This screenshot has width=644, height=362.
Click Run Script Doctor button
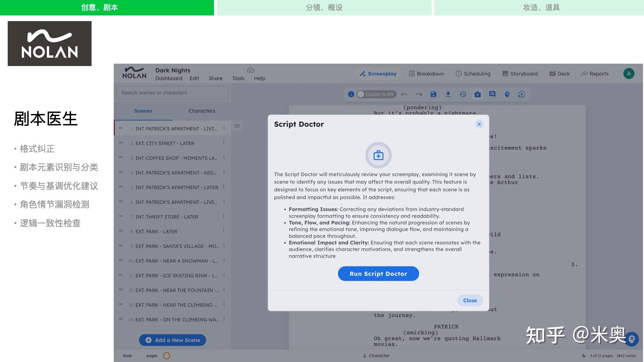pos(378,274)
